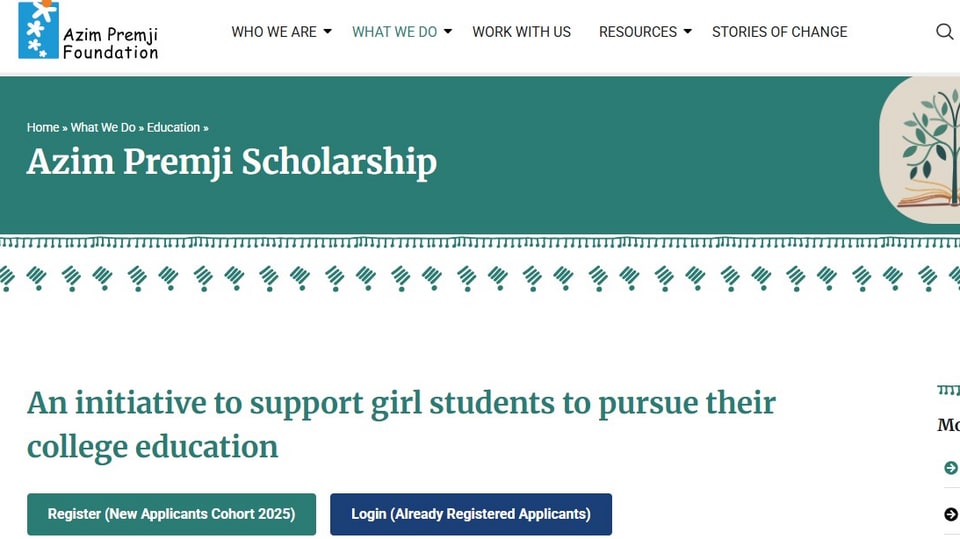Click Login Already Registered Applicants button
Screen dimensions: 960x539
[x=471, y=514]
